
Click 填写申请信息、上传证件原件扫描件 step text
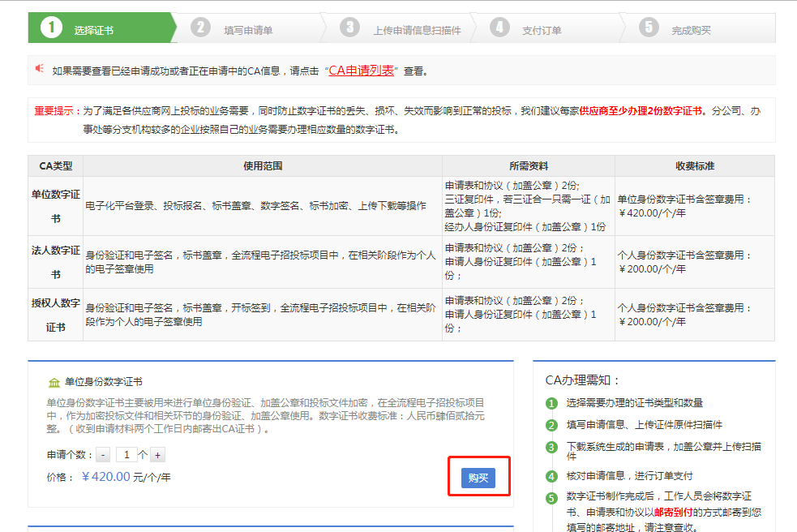(644, 425)
